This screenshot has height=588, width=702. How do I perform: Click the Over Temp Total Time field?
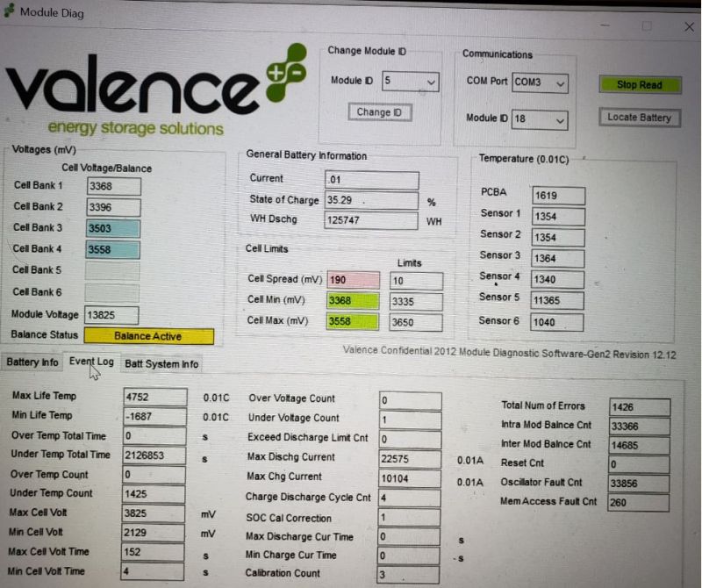[154, 436]
